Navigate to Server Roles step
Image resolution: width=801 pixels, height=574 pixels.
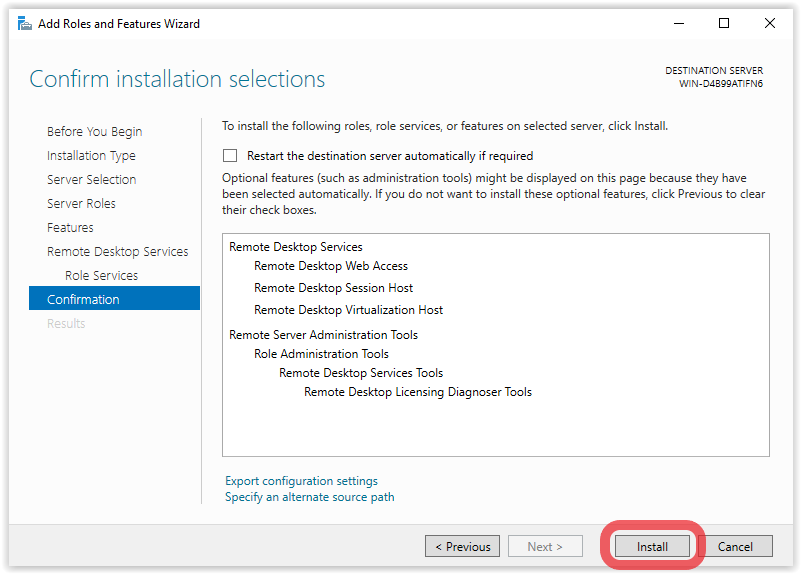pyautogui.click(x=81, y=204)
